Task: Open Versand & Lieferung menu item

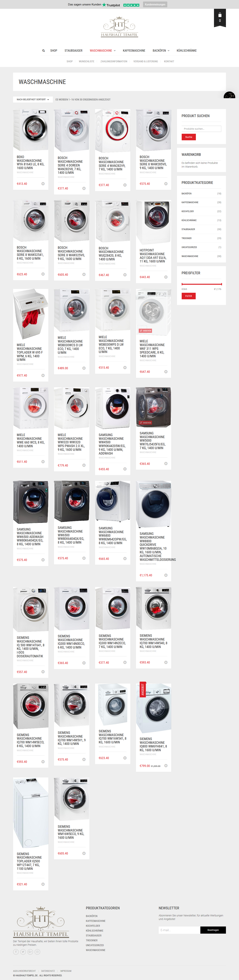Action: tap(145, 61)
